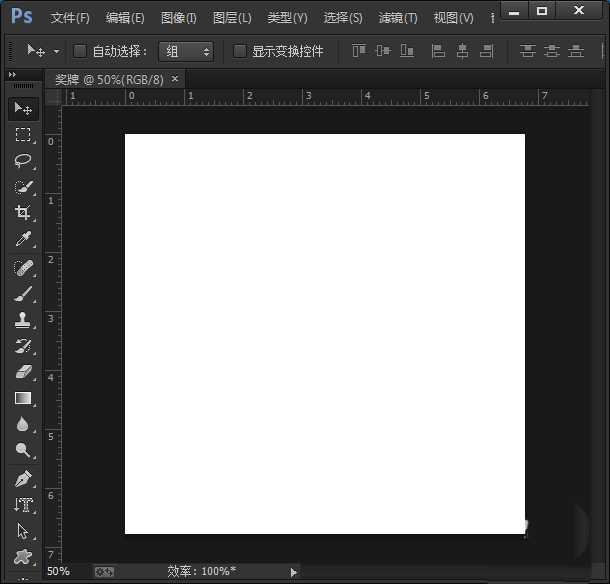Image resolution: width=610 pixels, height=584 pixels.
Task: Click the Gradient tool icon
Action: tap(23, 398)
